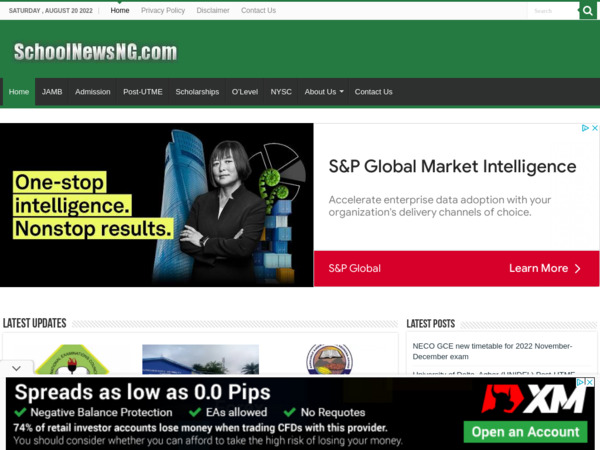Open the blue building photo thumbnail
The width and height of the screenshot is (600, 450).
pyautogui.click(x=201, y=360)
